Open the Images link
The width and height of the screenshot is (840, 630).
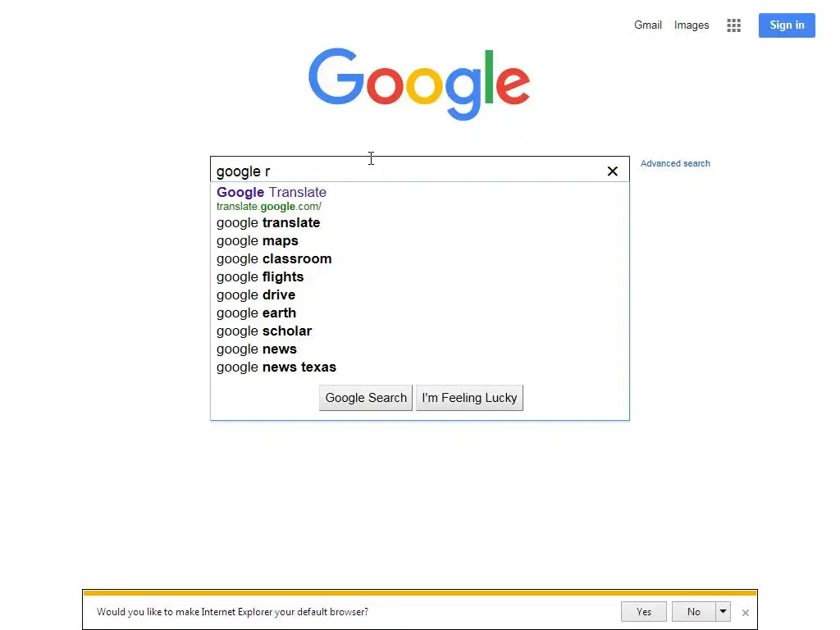[691, 25]
